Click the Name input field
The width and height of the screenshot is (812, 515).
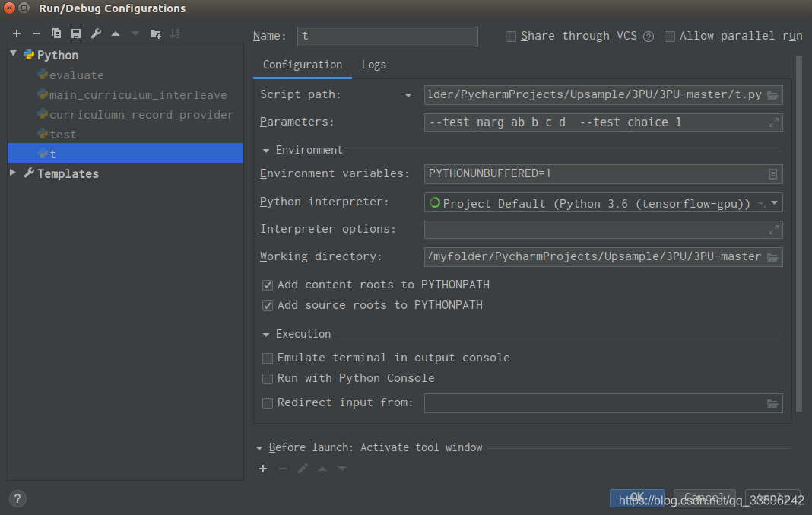tap(387, 37)
